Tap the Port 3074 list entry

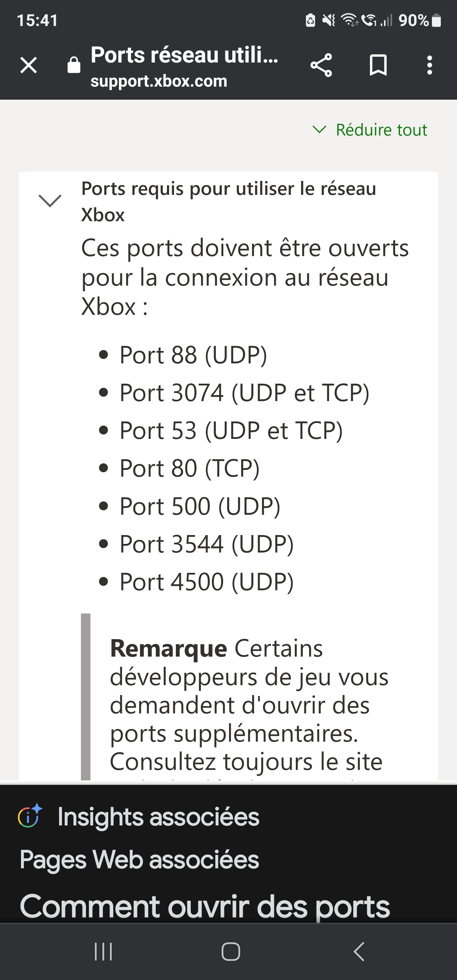[245, 393]
